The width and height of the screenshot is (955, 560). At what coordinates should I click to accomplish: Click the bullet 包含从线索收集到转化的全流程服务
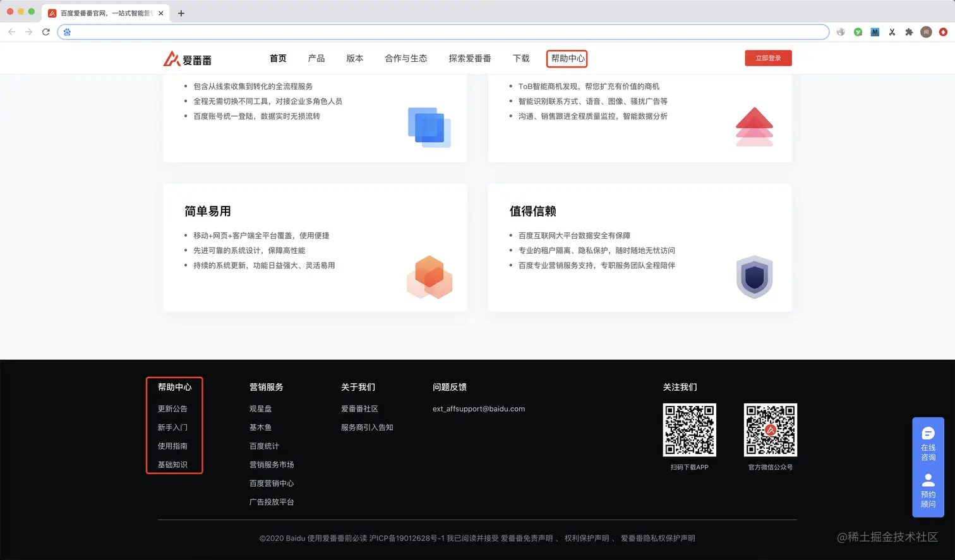tap(253, 86)
